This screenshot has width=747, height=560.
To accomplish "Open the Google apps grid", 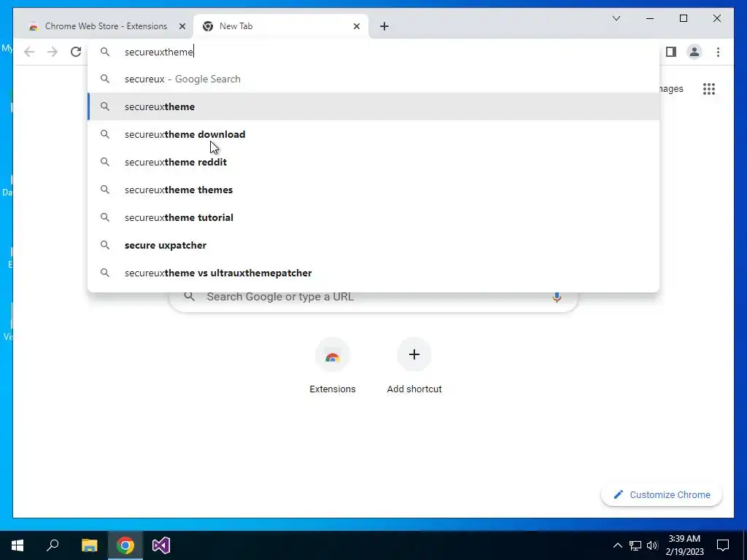I will [x=709, y=88].
